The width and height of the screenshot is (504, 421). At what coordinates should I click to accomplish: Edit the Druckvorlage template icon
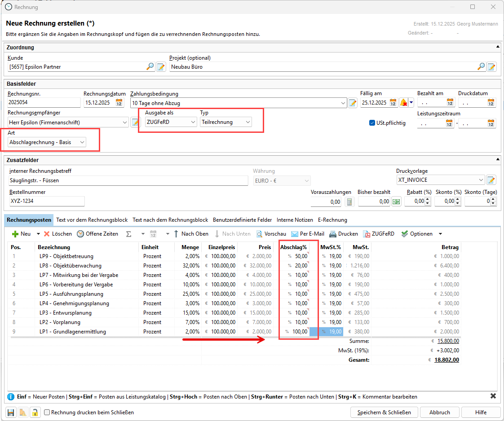pos(491,180)
